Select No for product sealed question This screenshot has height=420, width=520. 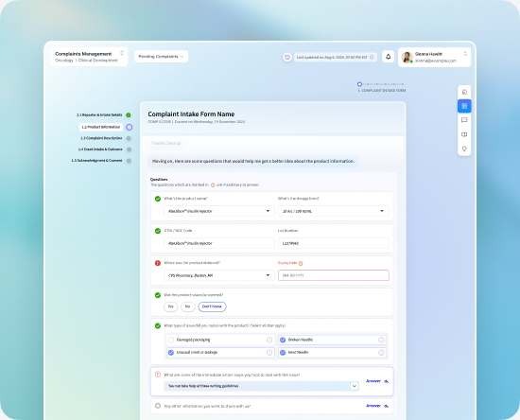click(188, 306)
